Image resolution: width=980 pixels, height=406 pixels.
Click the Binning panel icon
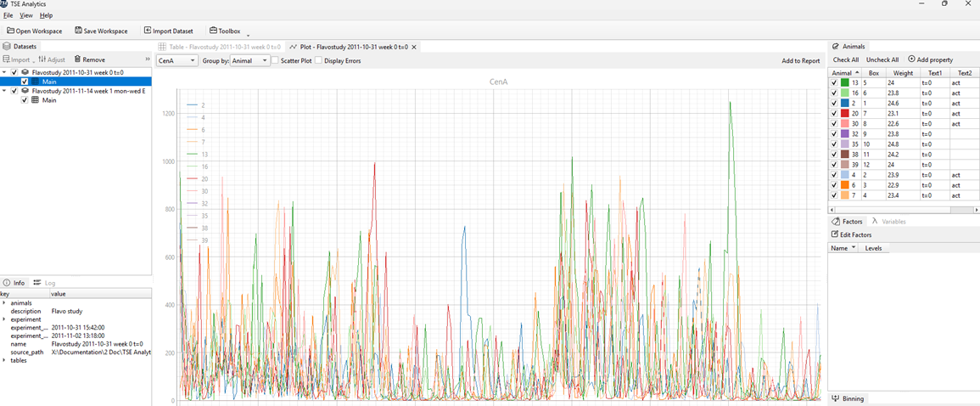836,398
